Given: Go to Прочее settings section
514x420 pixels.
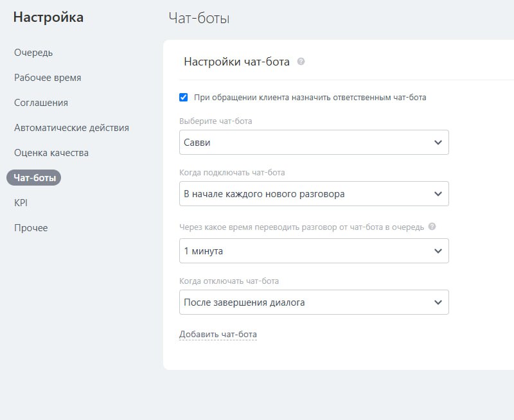Looking at the screenshot, I should [31, 228].
